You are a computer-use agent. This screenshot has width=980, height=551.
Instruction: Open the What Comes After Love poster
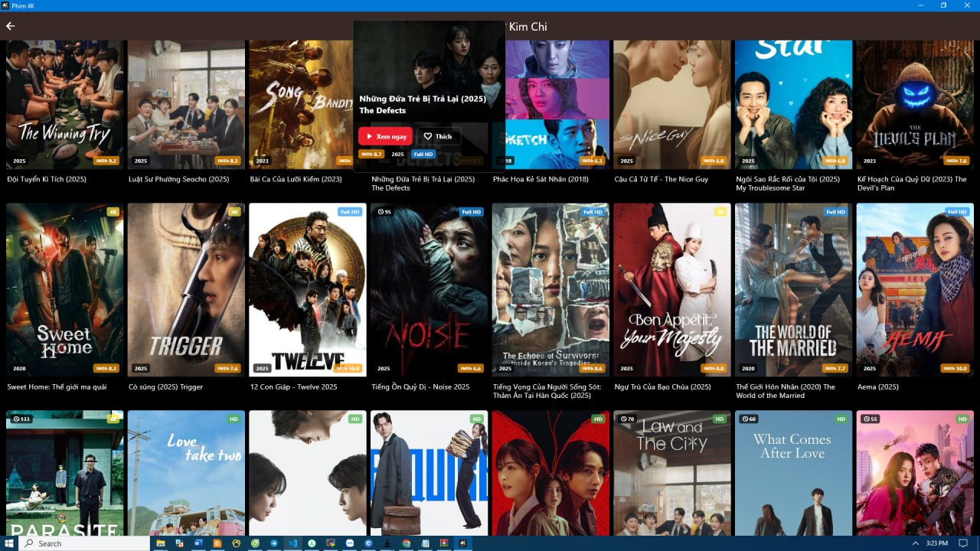792,473
